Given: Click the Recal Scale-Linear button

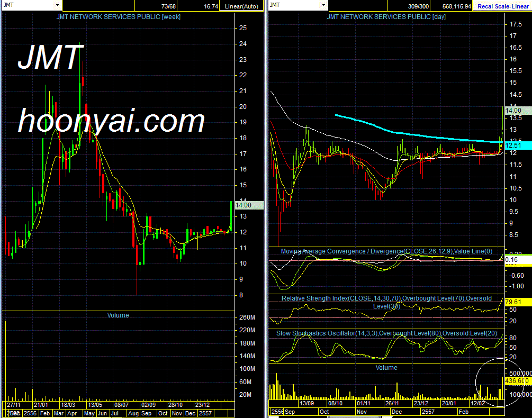Looking at the screenshot, I should coord(503,6).
